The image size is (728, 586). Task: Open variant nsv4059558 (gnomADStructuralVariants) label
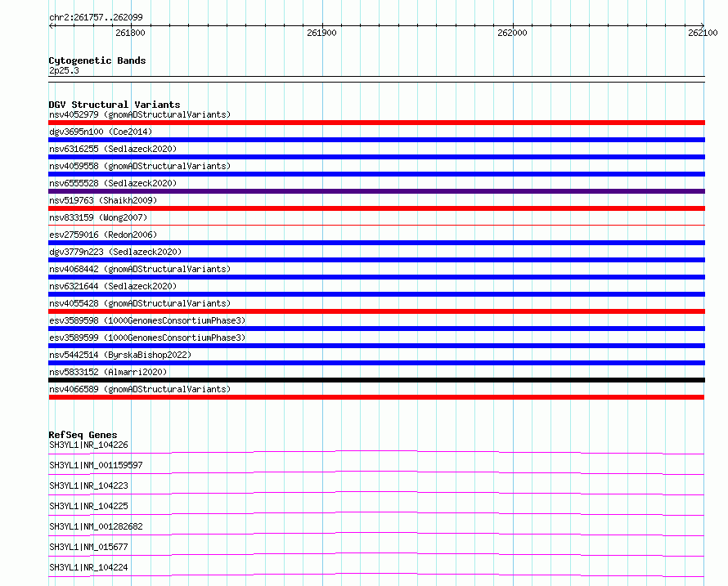[140, 166]
